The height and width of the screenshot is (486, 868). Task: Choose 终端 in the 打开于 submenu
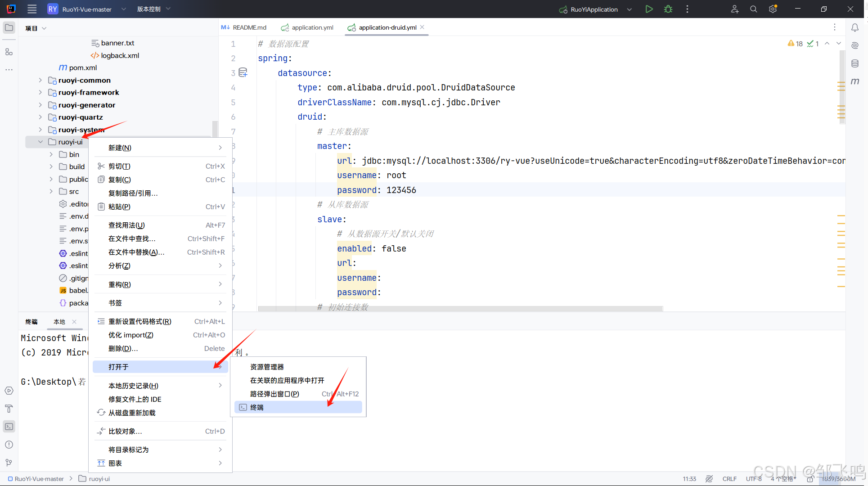pyautogui.click(x=298, y=407)
